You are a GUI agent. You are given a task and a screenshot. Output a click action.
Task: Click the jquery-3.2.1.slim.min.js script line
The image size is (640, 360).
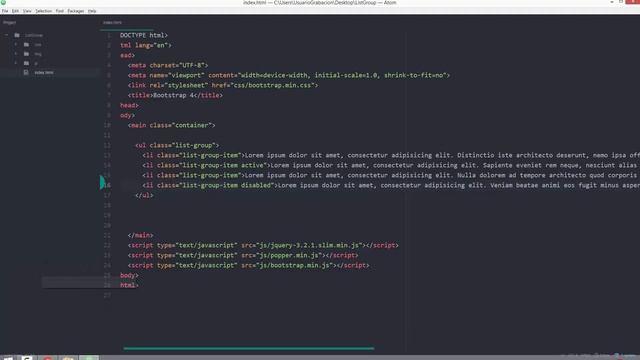pyautogui.click(x=263, y=245)
